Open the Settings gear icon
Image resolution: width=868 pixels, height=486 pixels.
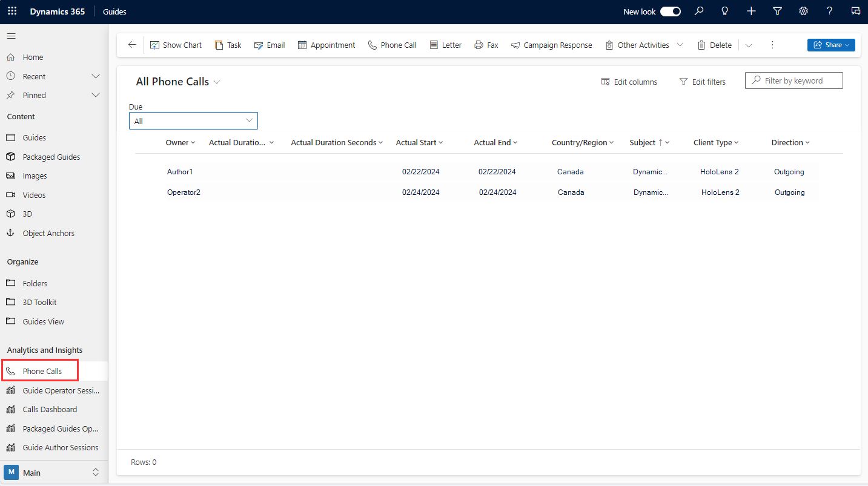803,11
